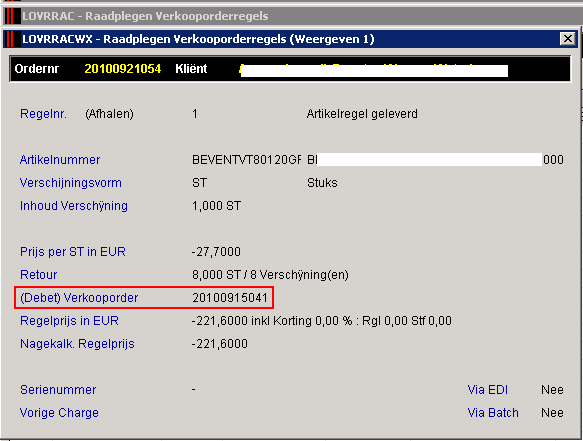Click the Inhoud Verschÿning label

pyautogui.click(x=74, y=206)
